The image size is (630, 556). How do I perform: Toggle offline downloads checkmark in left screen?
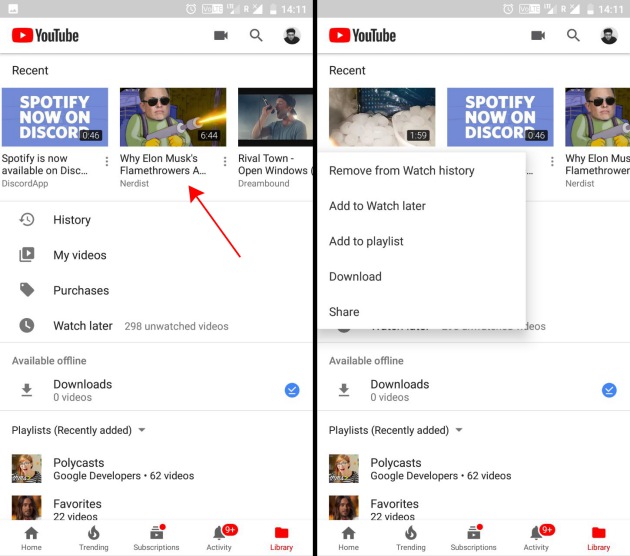[x=292, y=390]
